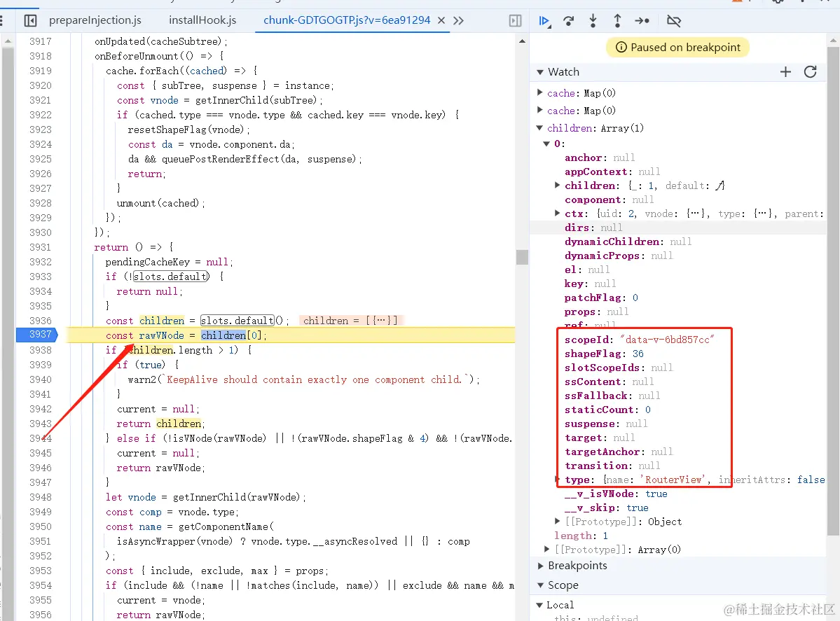Click the transition: null property

click(612, 466)
